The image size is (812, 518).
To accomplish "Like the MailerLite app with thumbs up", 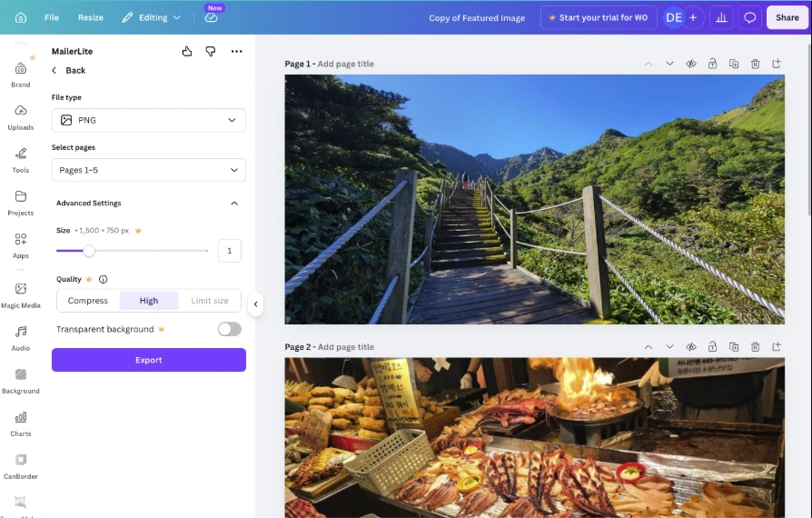I will (187, 51).
